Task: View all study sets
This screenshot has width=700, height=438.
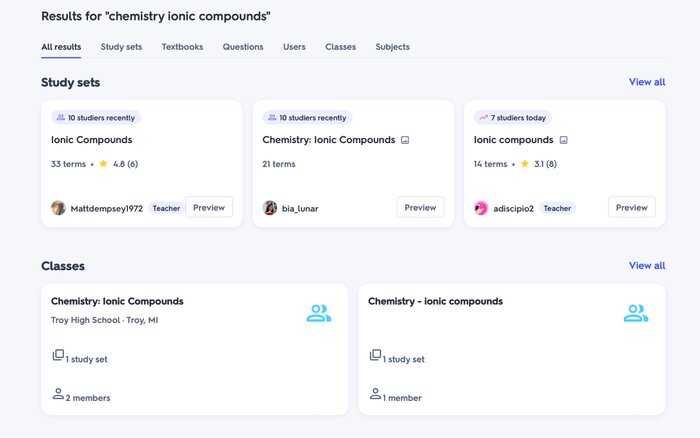Action: (x=647, y=82)
